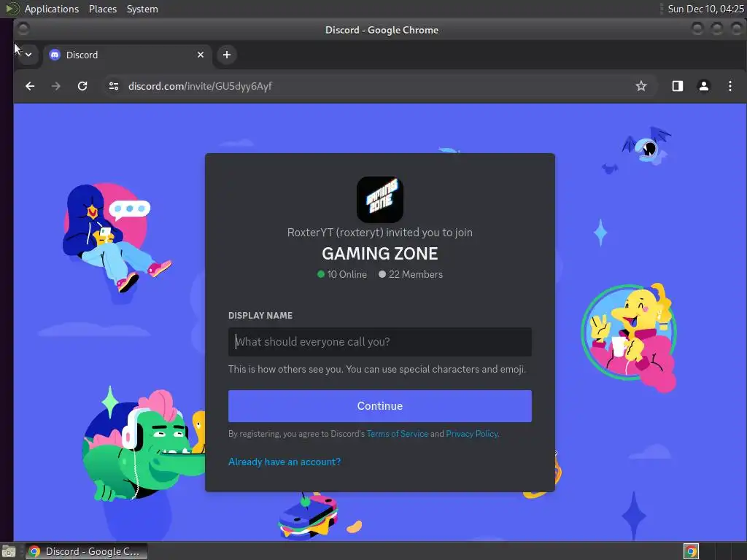Click the show desktop icon in bottom panel
This screenshot has width=747, height=560.
[x=9, y=551]
